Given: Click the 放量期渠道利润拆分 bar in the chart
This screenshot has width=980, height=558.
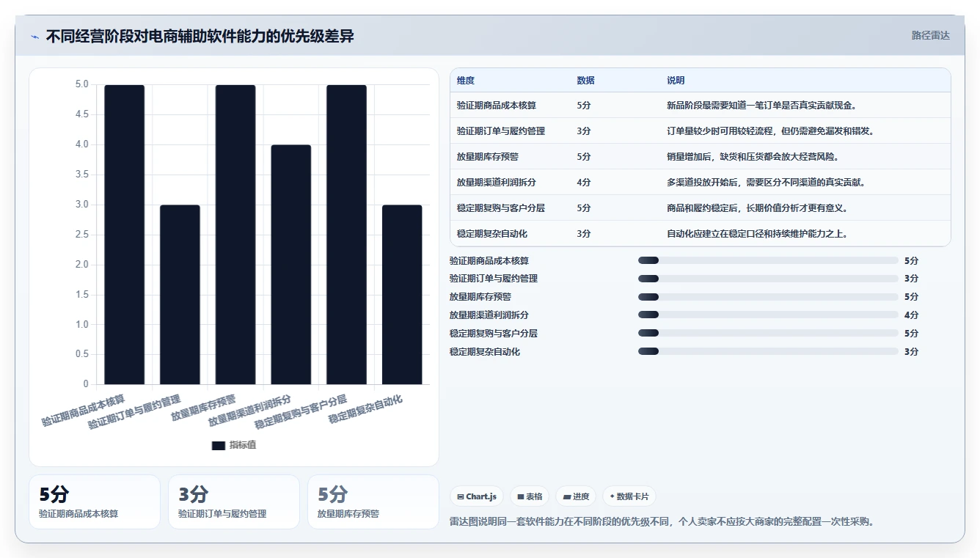Looking at the screenshot, I should (x=291, y=265).
